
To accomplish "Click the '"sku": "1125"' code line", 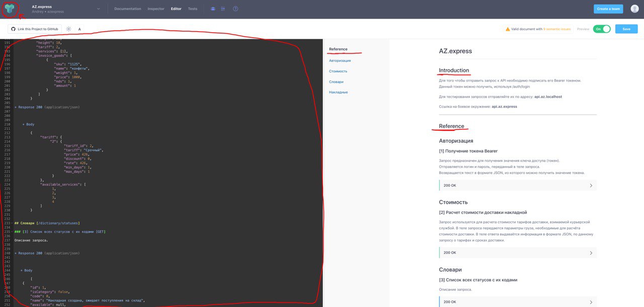I will pos(67,64).
